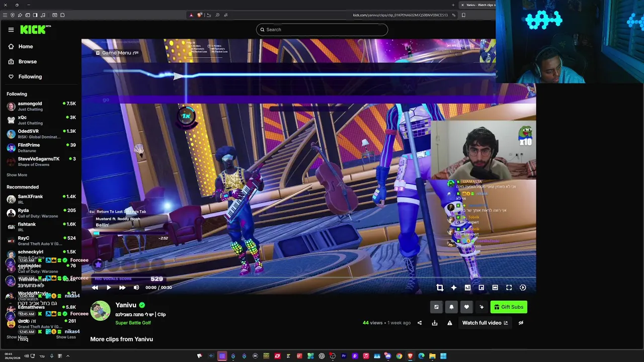Screen dimensions: 644x362
Task: Click bookmark icon in browser address bar
Action: (x=463, y=15)
